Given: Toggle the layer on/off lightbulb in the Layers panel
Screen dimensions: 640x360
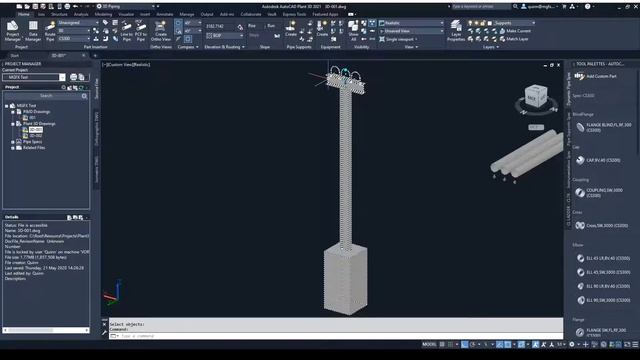Looking at the screenshot, I should click(x=470, y=23).
